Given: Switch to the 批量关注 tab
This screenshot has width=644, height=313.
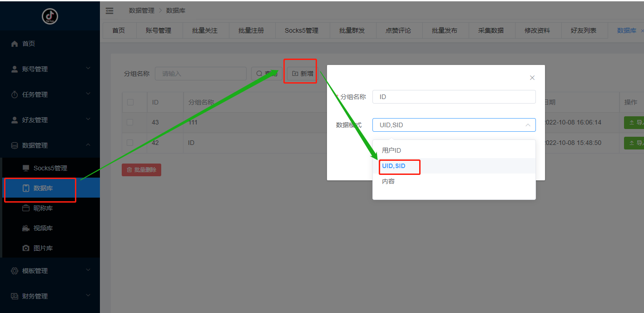Looking at the screenshot, I should click(x=205, y=30).
